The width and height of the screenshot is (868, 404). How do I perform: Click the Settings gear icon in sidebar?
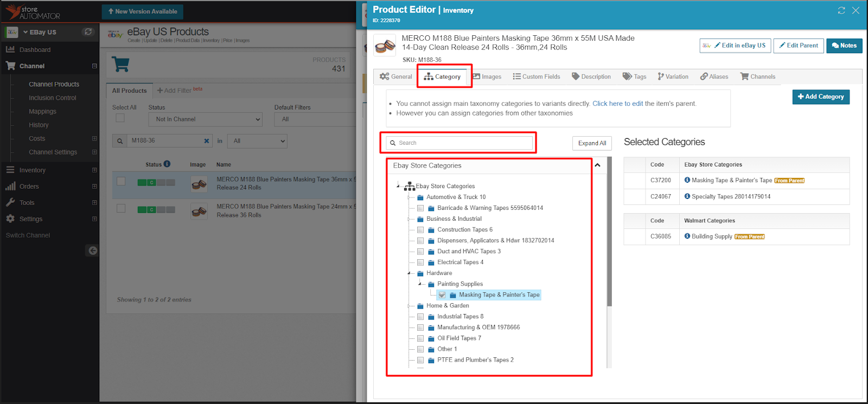[10, 219]
